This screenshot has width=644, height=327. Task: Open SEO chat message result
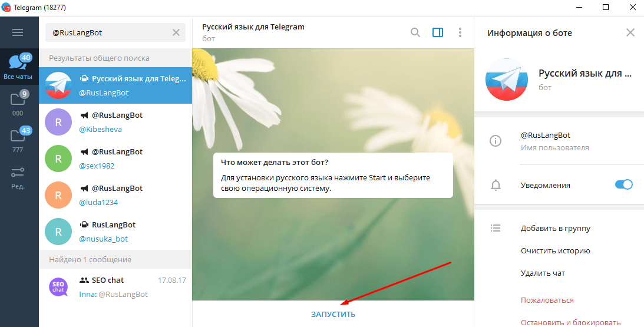[115, 287]
